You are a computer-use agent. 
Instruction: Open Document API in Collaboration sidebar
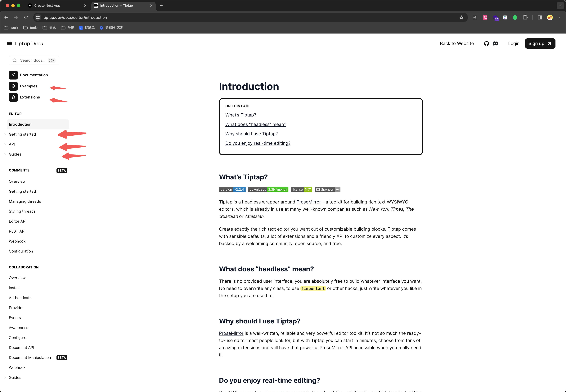click(21, 348)
